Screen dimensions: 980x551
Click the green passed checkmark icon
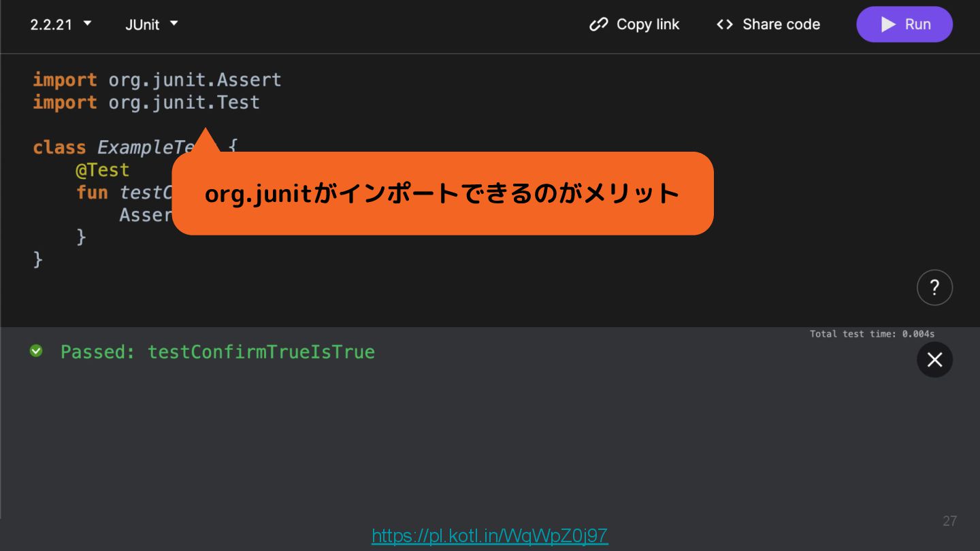[x=36, y=351]
